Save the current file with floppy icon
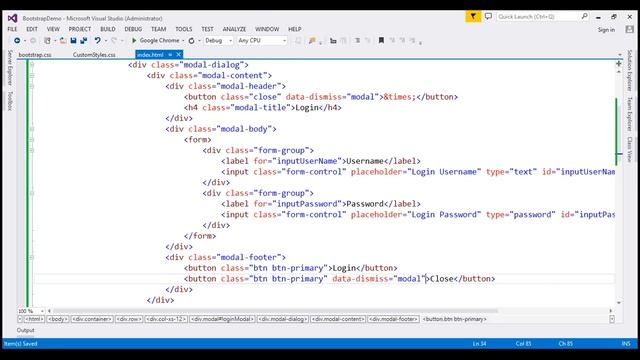Viewport: 640px width, 360px height. click(x=73, y=40)
